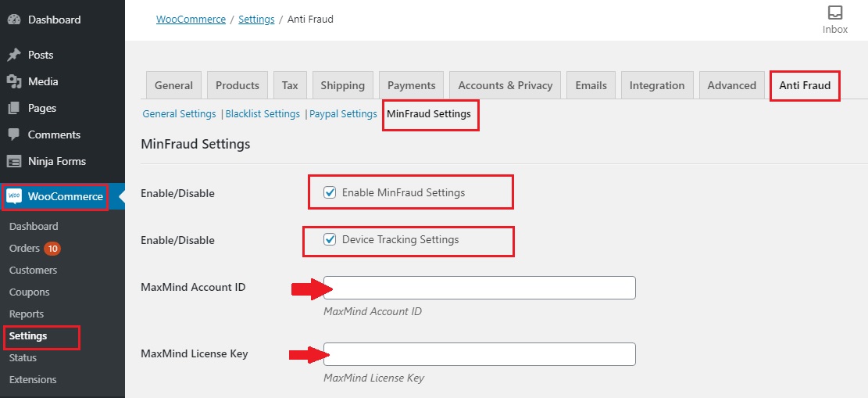Viewport: 868px width, 398px height.
Task: Open Orders submenu item
Action: (x=24, y=249)
